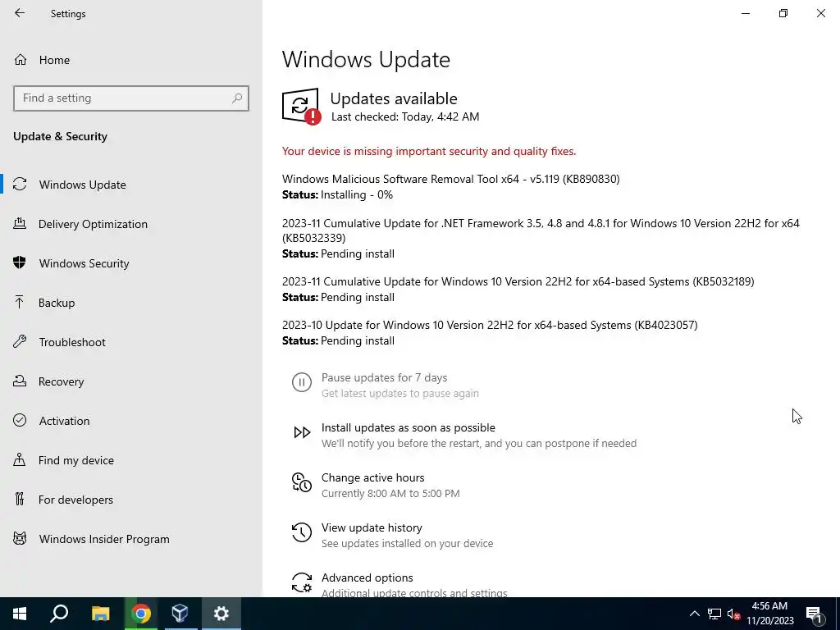
Task: Select Install updates as soon as possible
Action: [x=409, y=427]
